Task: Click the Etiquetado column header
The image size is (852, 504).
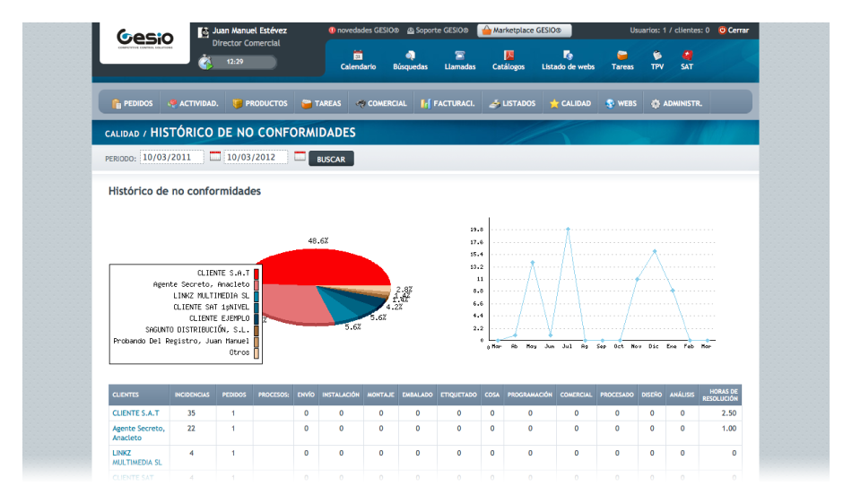Action: 458,395
